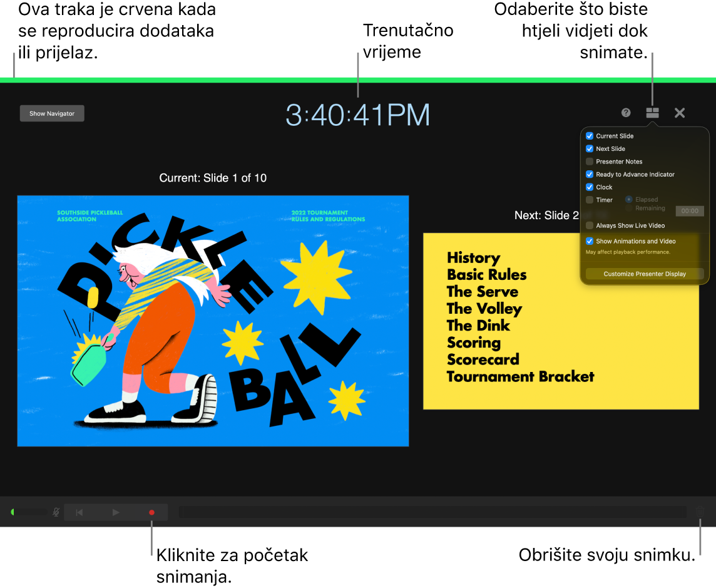Click the 3:40:41PM clock display

(x=357, y=115)
